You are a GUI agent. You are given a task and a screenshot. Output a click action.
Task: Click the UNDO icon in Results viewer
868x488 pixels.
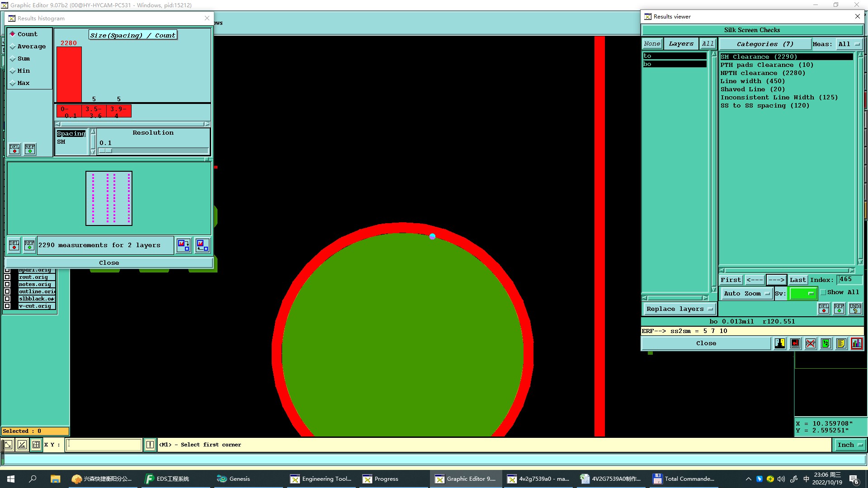tap(855, 309)
